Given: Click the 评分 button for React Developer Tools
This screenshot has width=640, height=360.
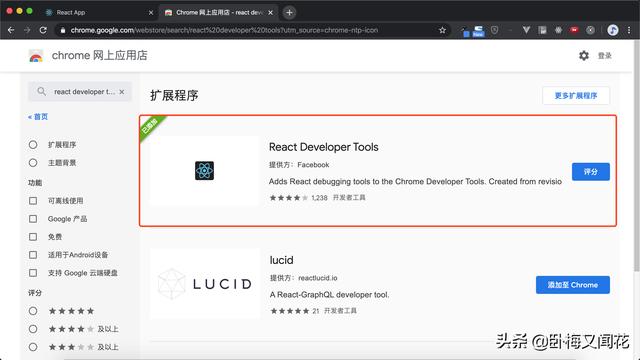Looking at the screenshot, I should point(591,171).
